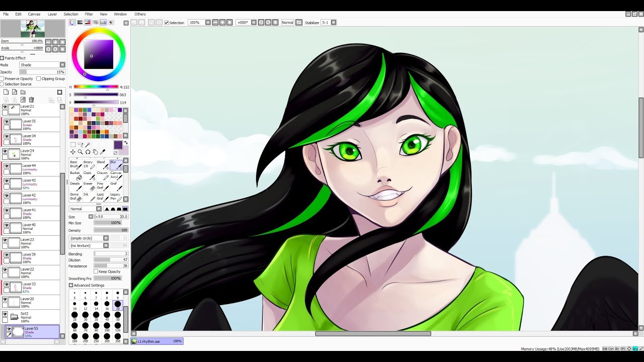Open the Others menu
This screenshot has height=362, width=644.
tap(140, 14)
